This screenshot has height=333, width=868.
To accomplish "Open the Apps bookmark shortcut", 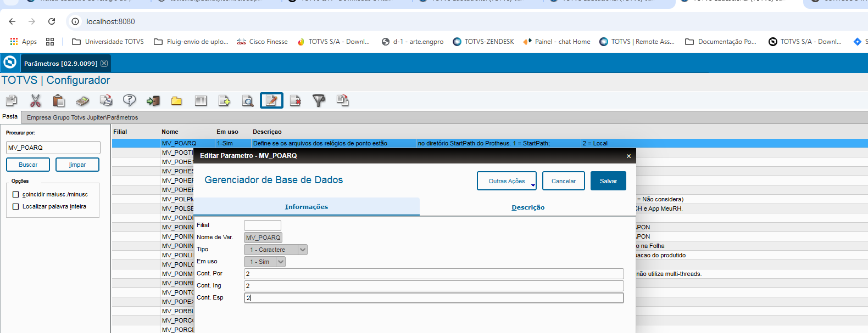I will 24,42.
